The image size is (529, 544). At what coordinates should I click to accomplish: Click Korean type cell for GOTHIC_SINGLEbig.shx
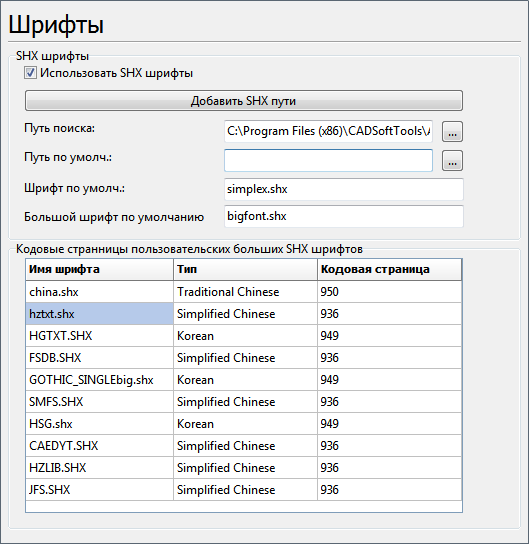click(x=245, y=380)
